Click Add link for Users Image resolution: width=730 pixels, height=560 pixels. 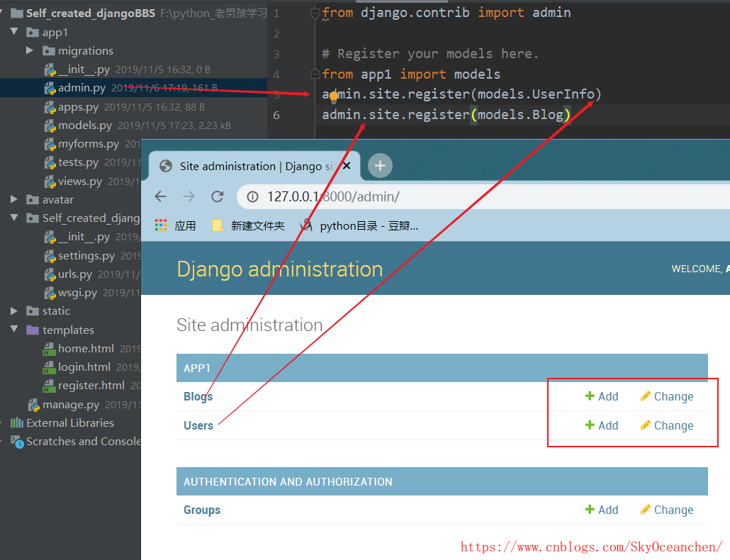602,425
